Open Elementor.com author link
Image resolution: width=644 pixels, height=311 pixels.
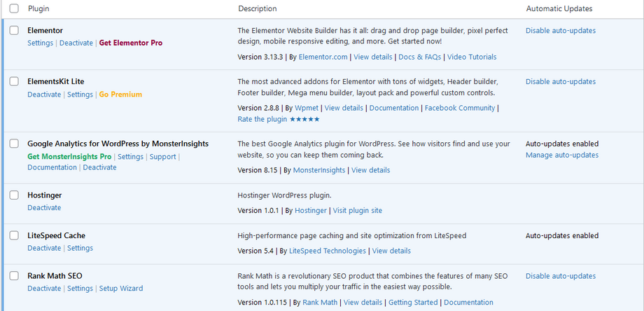[323, 57]
